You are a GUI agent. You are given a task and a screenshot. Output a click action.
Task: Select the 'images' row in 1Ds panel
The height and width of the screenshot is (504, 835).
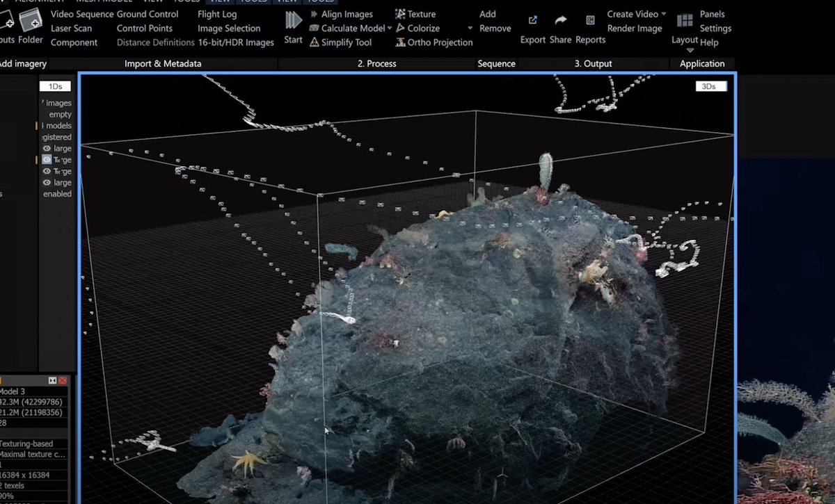58,103
